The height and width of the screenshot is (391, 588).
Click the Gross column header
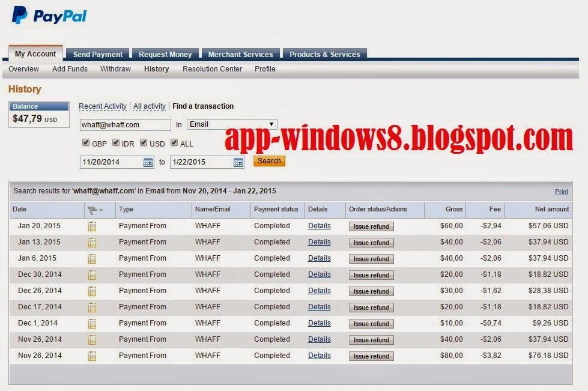(x=453, y=209)
